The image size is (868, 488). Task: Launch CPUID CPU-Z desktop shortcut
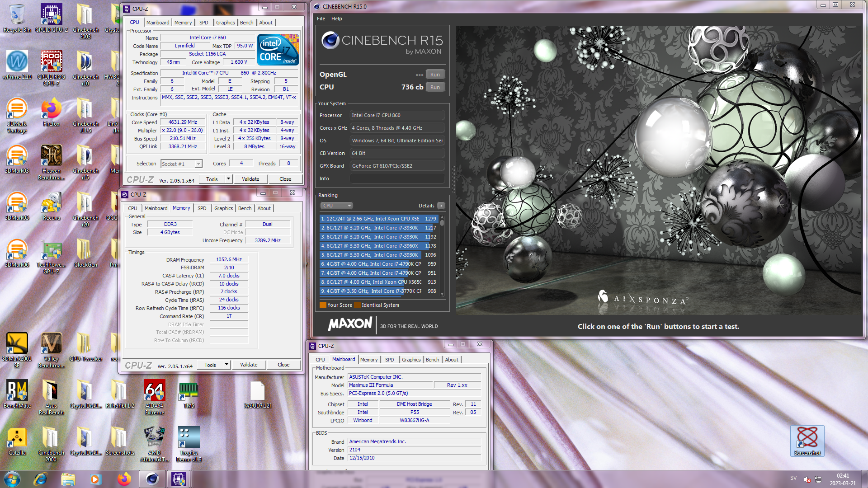click(52, 19)
